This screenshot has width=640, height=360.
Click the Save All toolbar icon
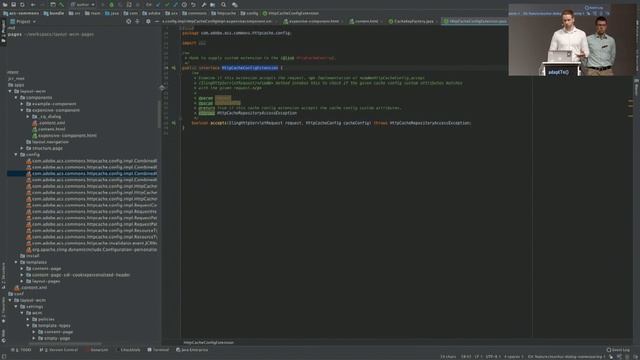point(13,4)
